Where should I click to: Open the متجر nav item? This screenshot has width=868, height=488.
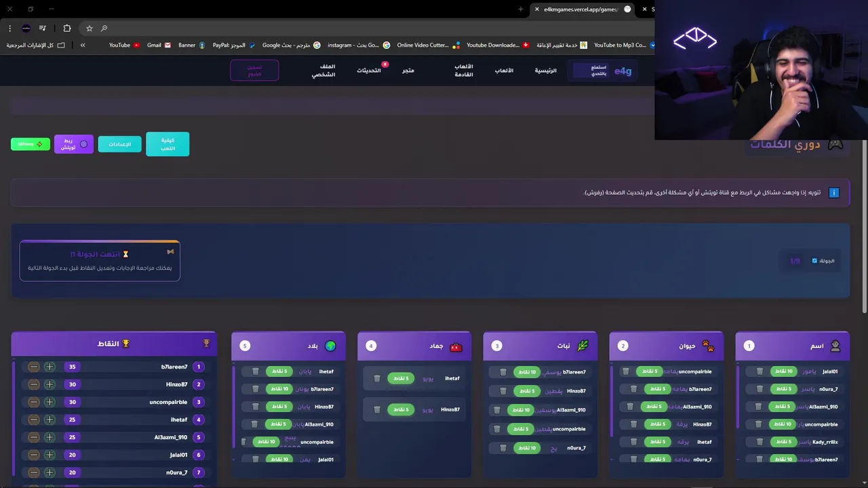[408, 70]
